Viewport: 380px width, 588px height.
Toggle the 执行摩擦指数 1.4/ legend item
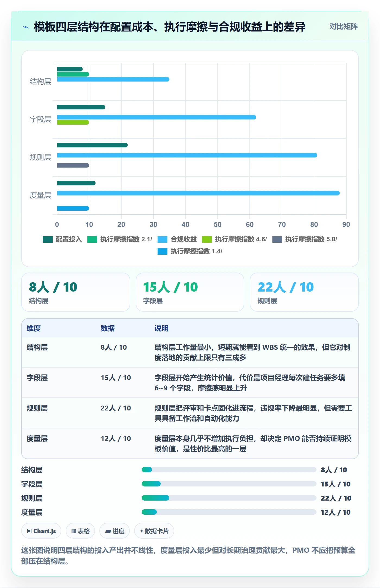point(190,251)
